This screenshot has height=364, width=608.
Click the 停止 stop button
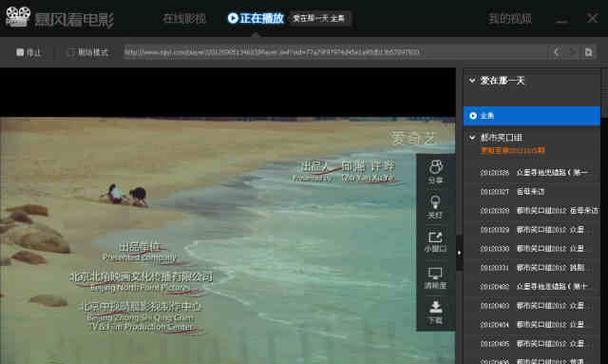[29, 52]
